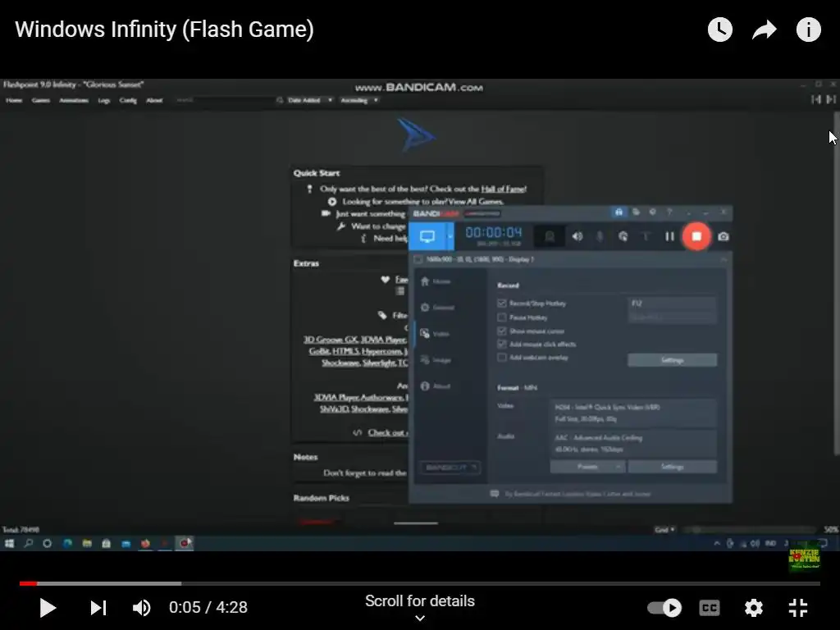Image resolution: width=840 pixels, height=630 pixels.
Task: Adjust the Flashpoint thumbnail scale slider
Action: click(x=750, y=530)
